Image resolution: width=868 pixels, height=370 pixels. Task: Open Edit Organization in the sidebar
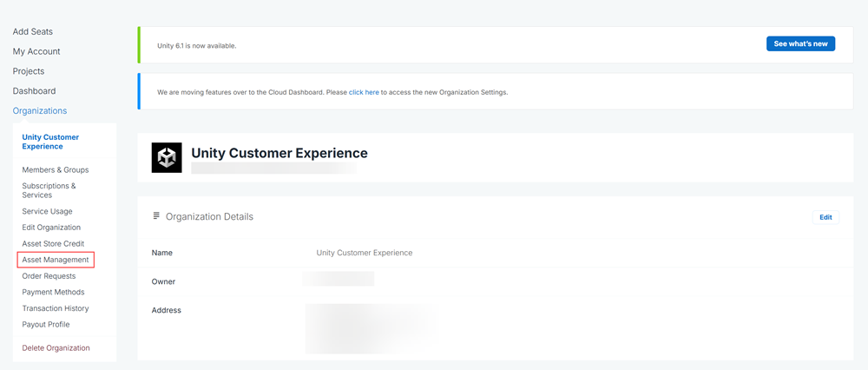click(x=51, y=227)
